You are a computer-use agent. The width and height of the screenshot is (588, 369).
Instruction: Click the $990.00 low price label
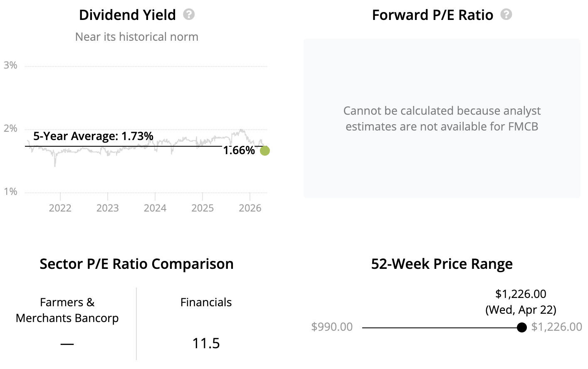click(x=332, y=327)
